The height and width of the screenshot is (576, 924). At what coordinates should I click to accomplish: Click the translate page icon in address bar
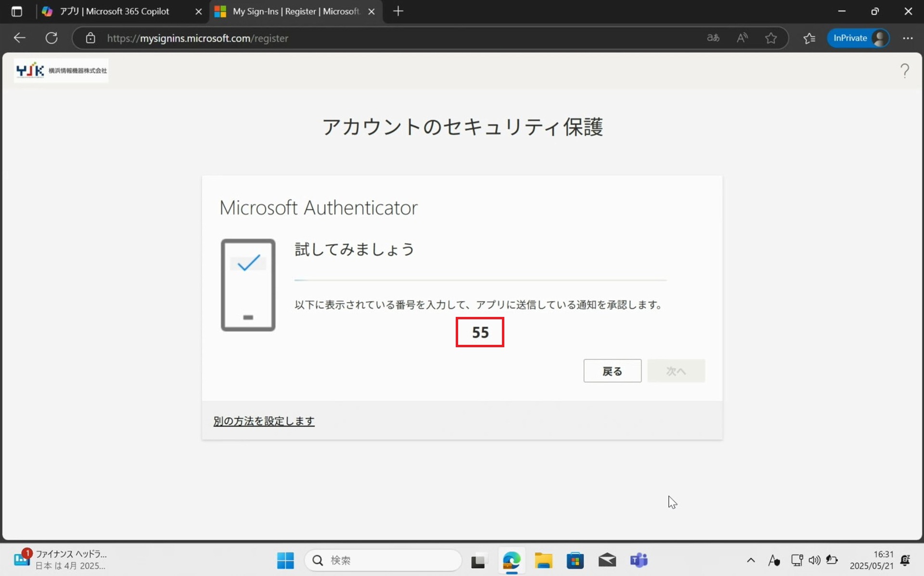point(713,38)
